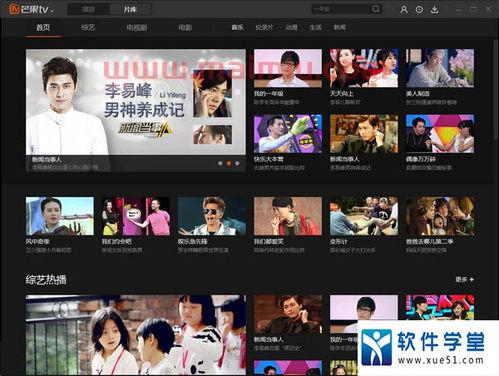Image resolution: width=499 pixels, height=376 pixels.
Task: Open the 我的一年级 thumbnail in top grid
Action: point(288,68)
